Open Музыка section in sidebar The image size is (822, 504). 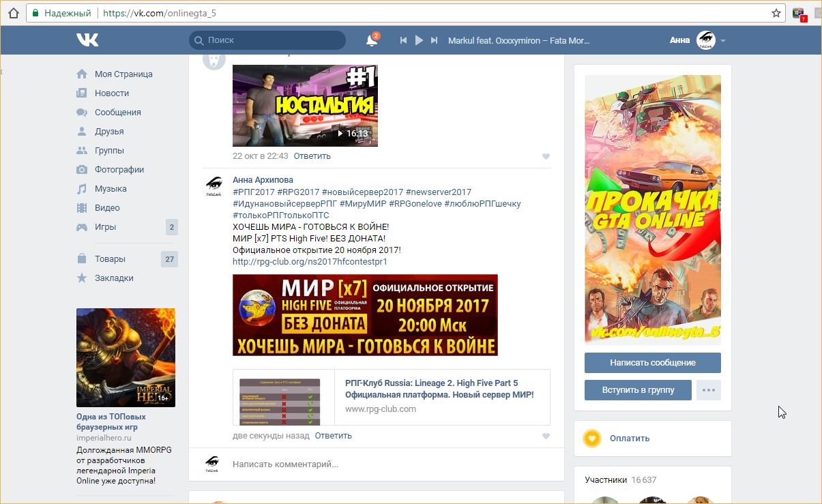pos(111,189)
